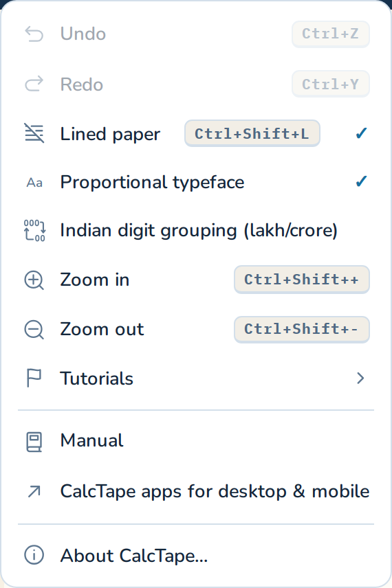Click the About CalcTape info icon

(34, 554)
